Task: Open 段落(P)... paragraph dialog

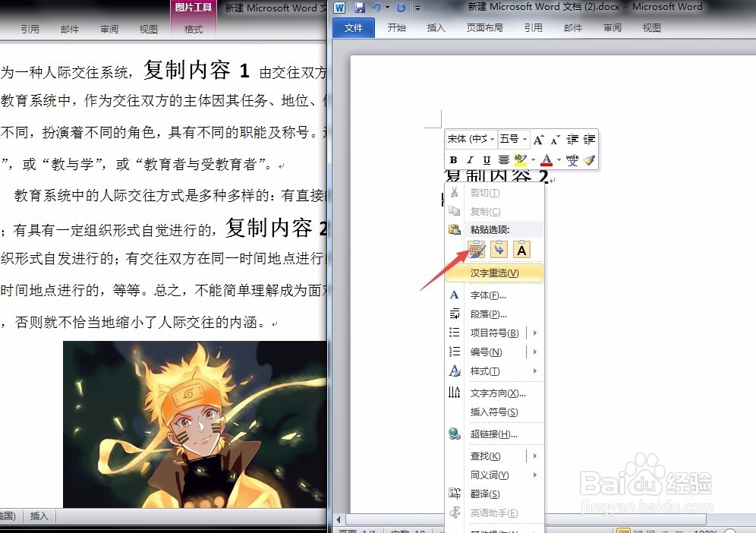Action: click(x=494, y=314)
